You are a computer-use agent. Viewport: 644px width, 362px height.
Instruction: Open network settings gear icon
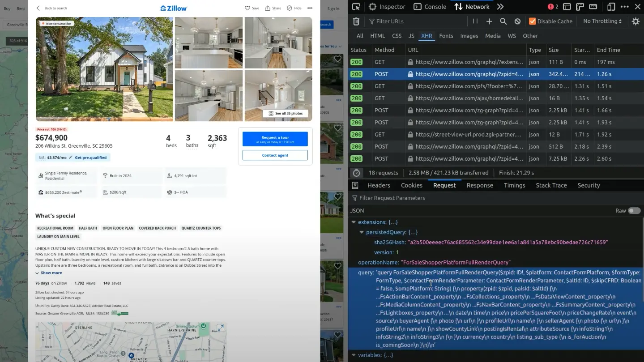[635, 21]
